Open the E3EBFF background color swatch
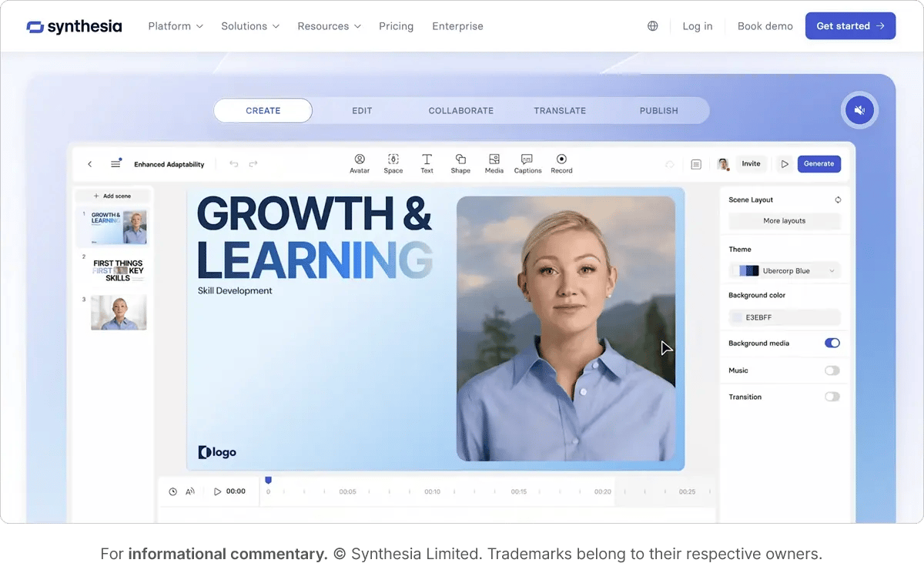Image resolution: width=924 pixels, height=563 pixels. coord(784,317)
